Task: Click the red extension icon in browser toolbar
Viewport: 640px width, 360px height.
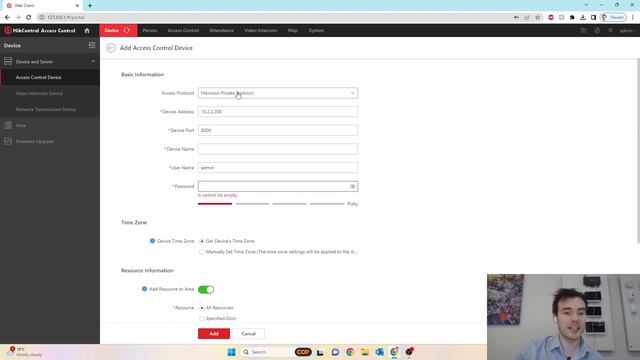Action: pyautogui.click(x=551, y=17)
